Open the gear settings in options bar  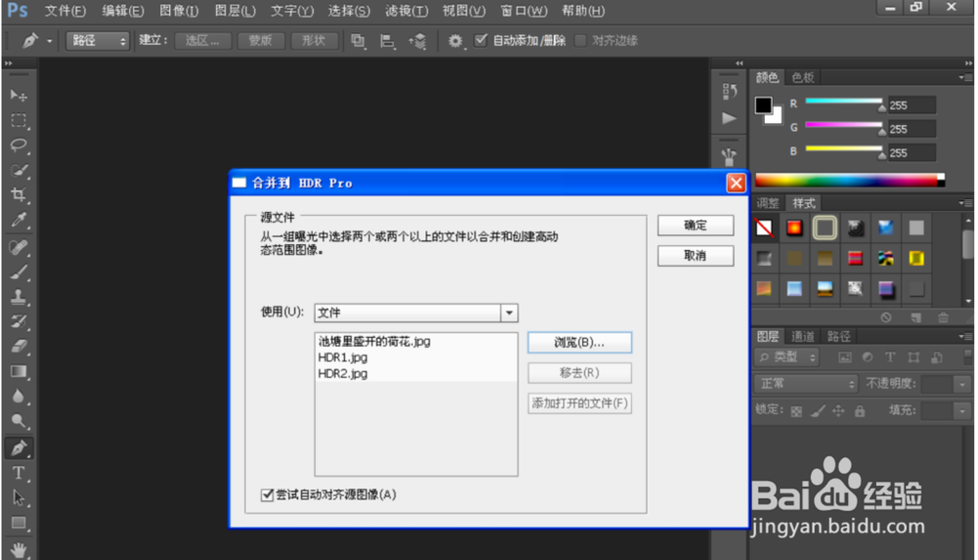[x=456, y=41]
